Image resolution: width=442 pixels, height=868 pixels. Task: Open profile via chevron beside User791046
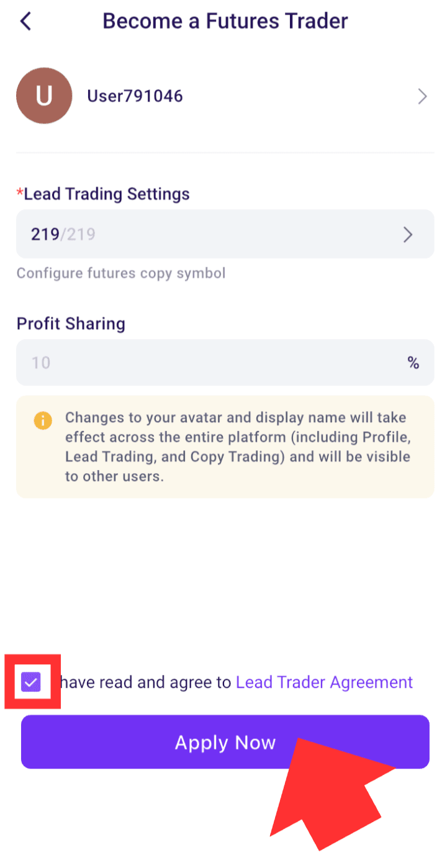coord(422,96)
